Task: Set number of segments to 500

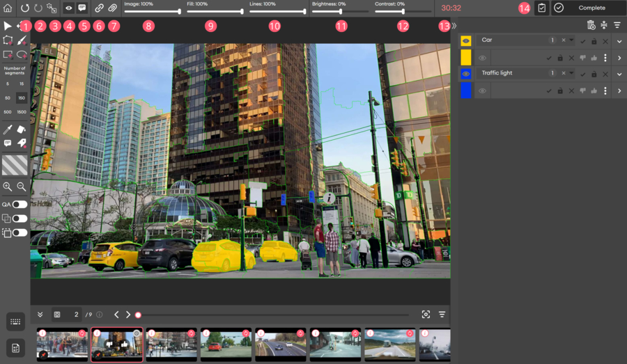Action: 8,112
